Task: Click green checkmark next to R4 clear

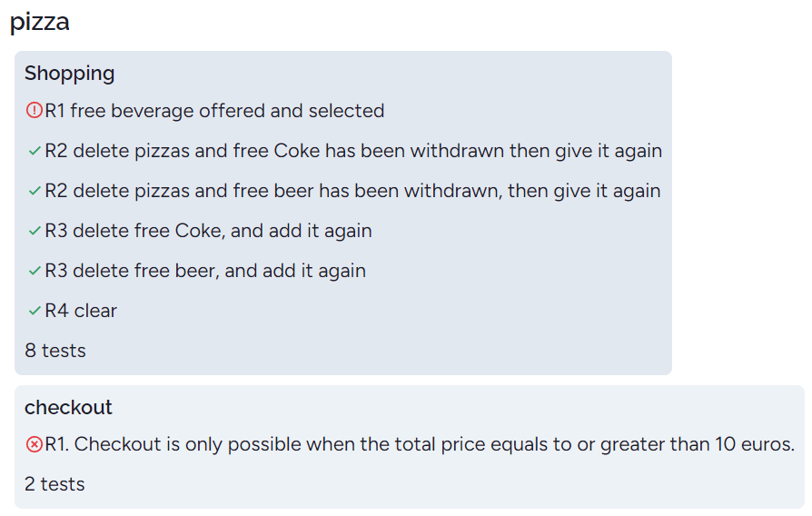Action: click(x=35, y=311)
